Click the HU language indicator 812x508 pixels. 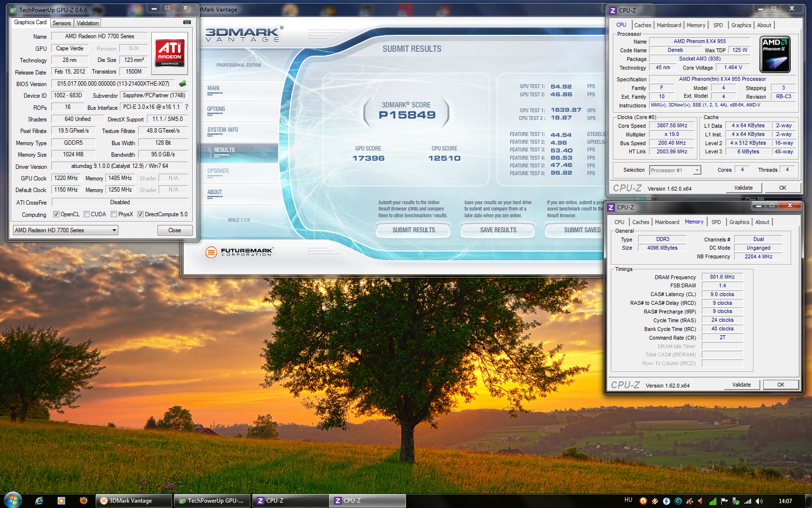pyautogui.click(x=628, y=500)
